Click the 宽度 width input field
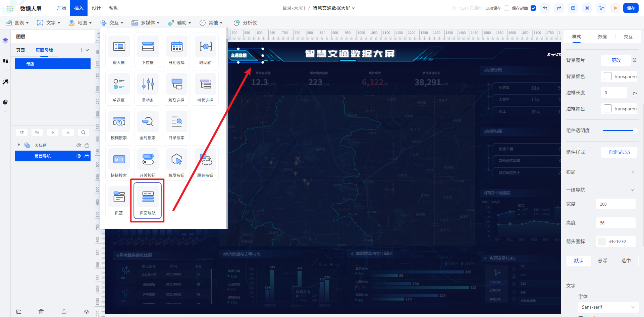This screenshot has width=644, height=317. click(x=616, y=204)
